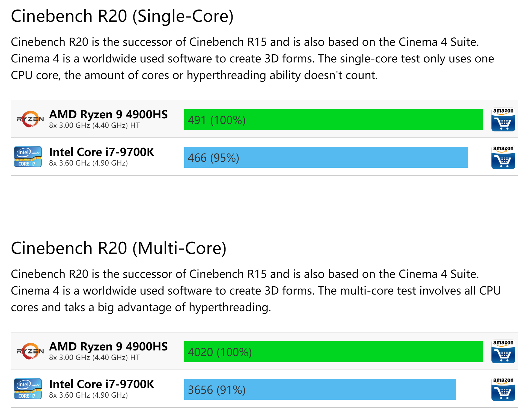Open Amazon cart icon in Ryzen multi-core row
The height and width of the screenshot is (420, 529).
click(503, 352)
